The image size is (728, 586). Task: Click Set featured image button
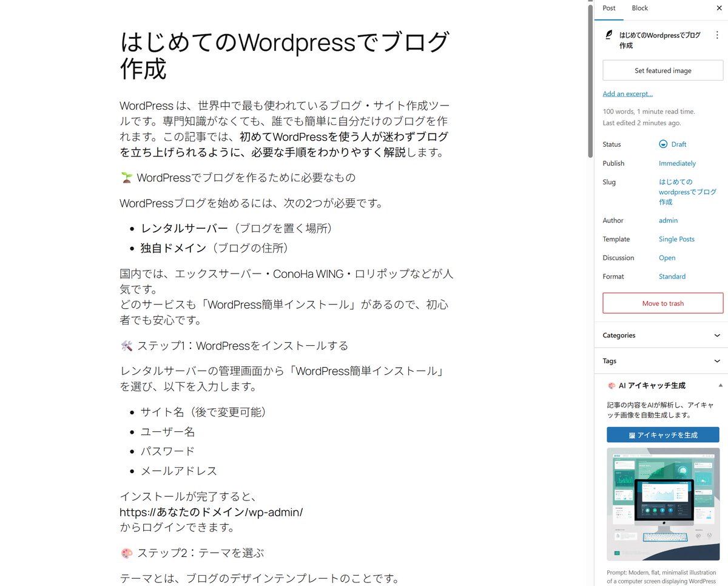(x=663, y=70)
